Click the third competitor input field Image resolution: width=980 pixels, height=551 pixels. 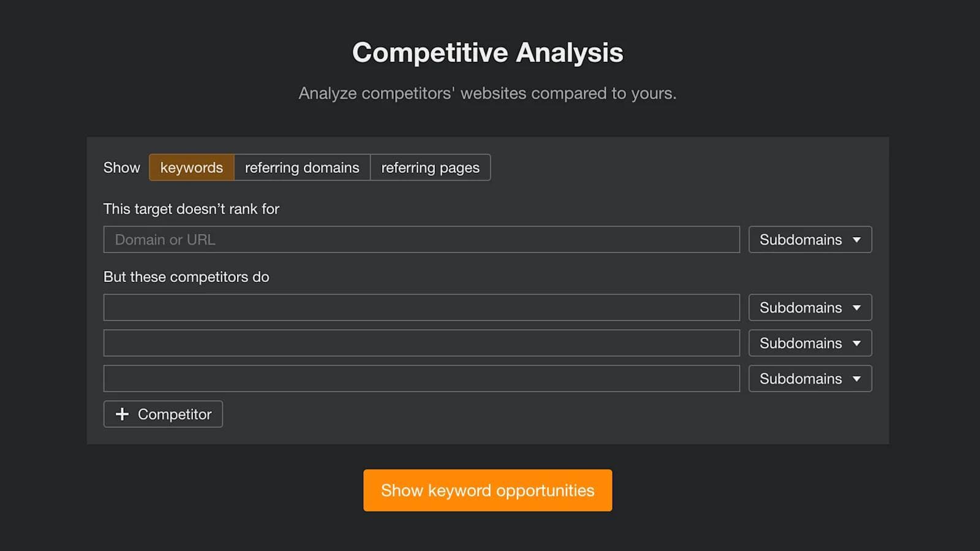[421, 378]
